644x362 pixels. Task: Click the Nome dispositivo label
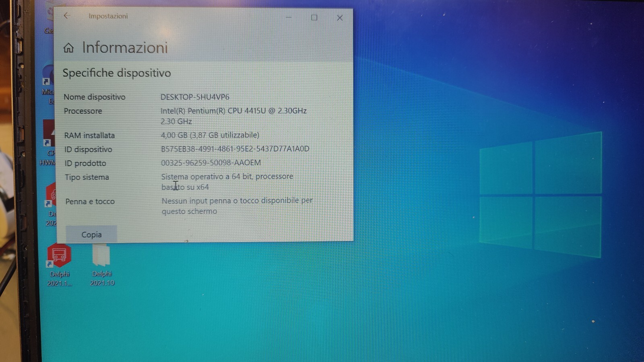click(x=95, y=97)
